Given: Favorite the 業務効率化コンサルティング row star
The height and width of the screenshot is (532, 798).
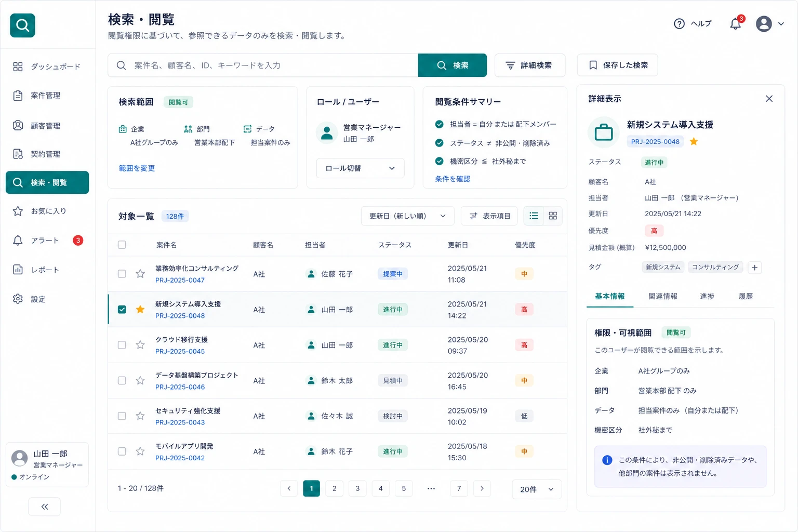Looking at the screenshot, I should click(x=140, y=274).
